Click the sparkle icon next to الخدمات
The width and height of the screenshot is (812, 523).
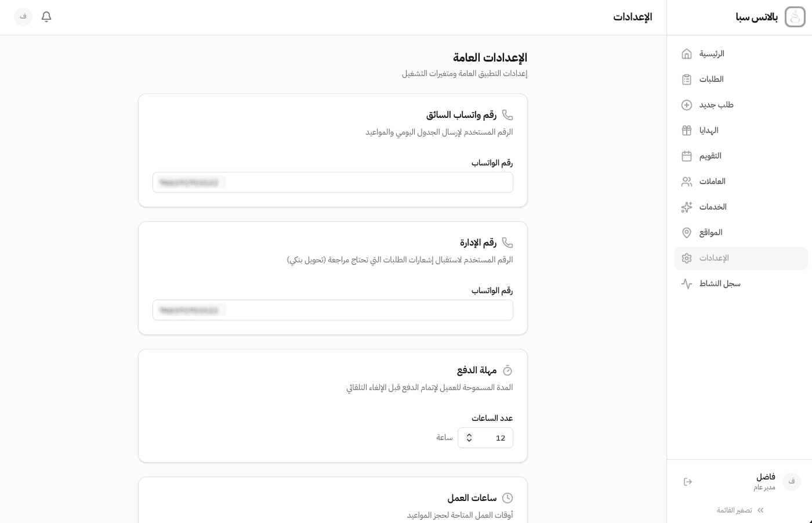point(687,207)
